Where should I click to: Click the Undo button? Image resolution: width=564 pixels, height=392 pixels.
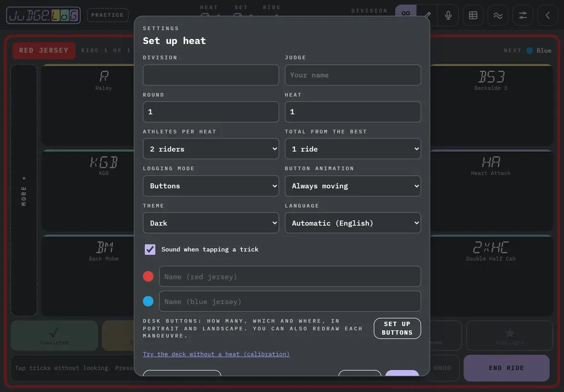tap(443, 368)
